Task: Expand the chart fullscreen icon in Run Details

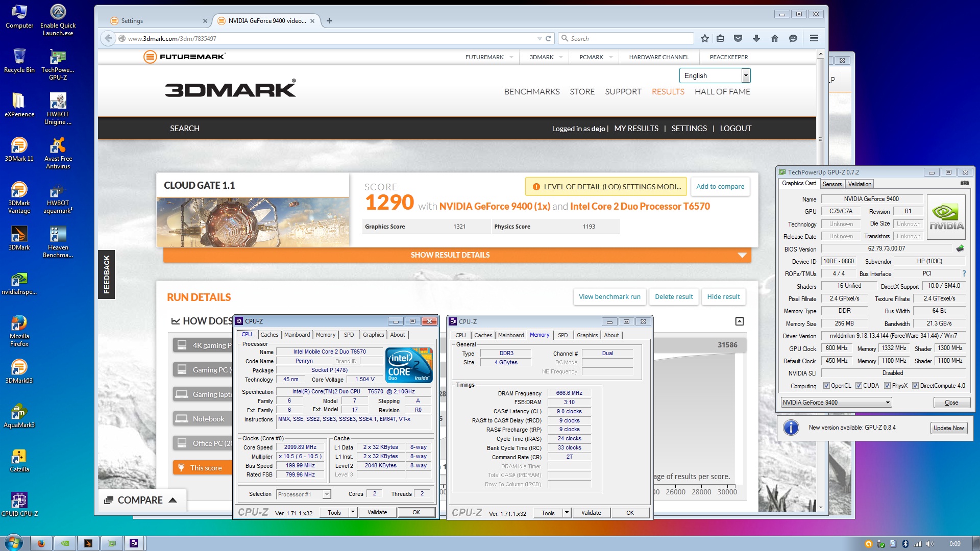Action: [x=739, y=321]
